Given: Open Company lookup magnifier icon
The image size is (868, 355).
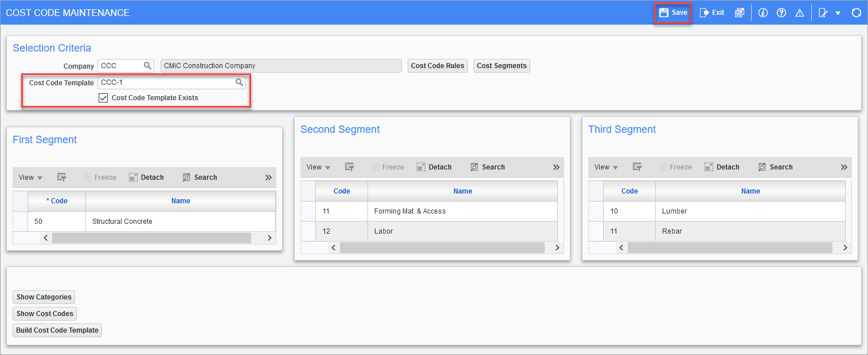Looking at the screenshot, I should (147, 66).
